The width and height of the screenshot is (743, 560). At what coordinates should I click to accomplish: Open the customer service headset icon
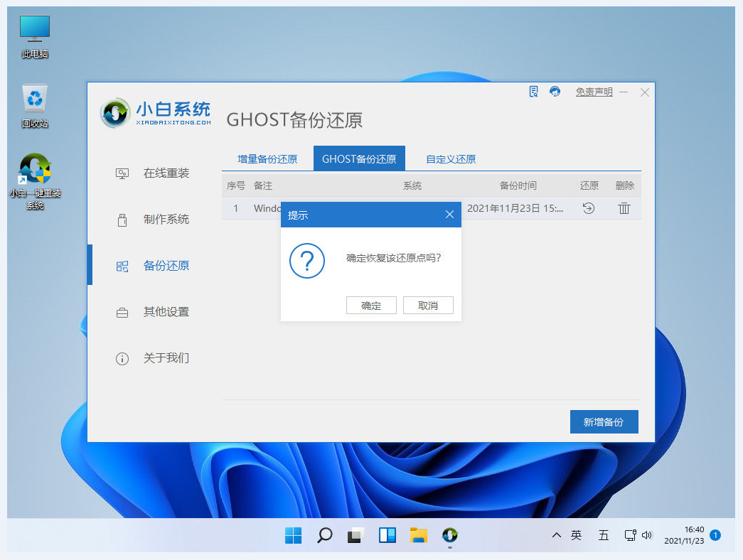[555, 92]
